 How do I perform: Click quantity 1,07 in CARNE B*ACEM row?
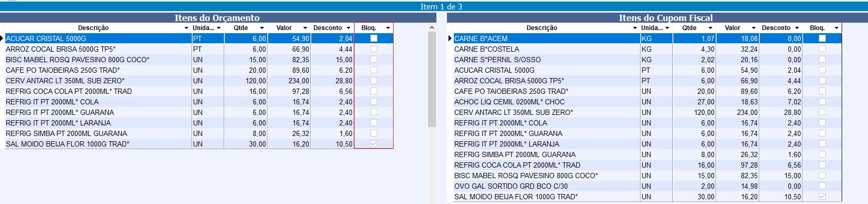[x=708, y=38]
